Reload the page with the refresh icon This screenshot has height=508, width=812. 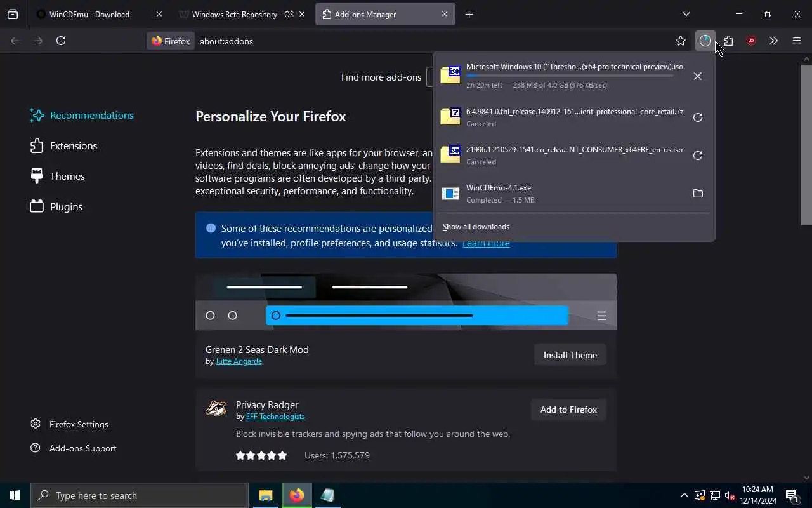tap(61, 41)
